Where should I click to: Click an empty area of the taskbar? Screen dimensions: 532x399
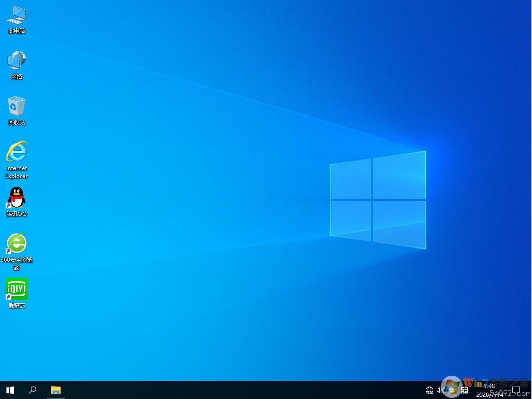[231, 390]
